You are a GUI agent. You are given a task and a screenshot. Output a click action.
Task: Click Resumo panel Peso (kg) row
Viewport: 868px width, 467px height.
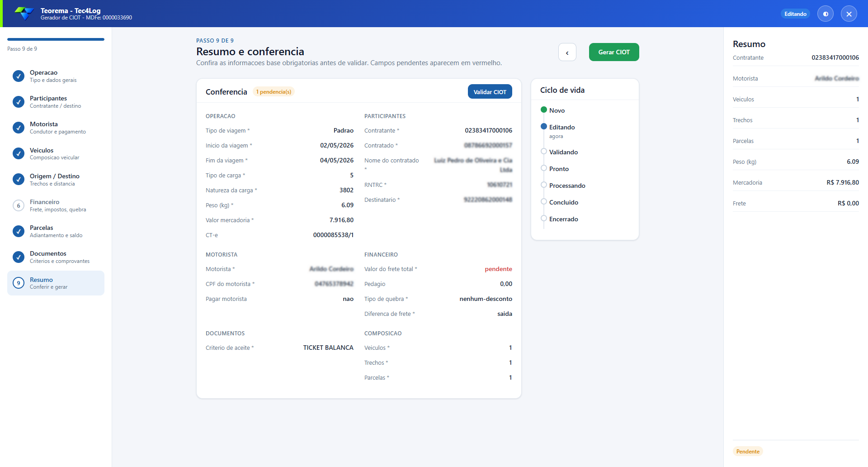click(x=796, y=162)
